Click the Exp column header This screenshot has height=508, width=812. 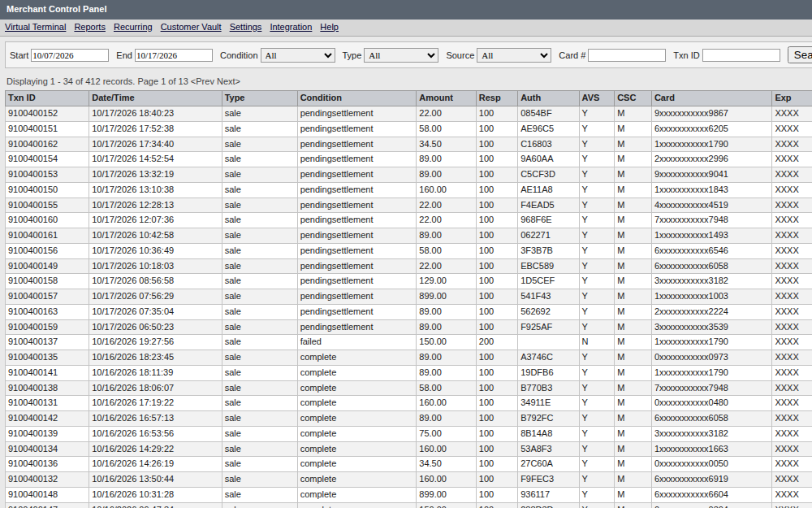pos(793,98)
